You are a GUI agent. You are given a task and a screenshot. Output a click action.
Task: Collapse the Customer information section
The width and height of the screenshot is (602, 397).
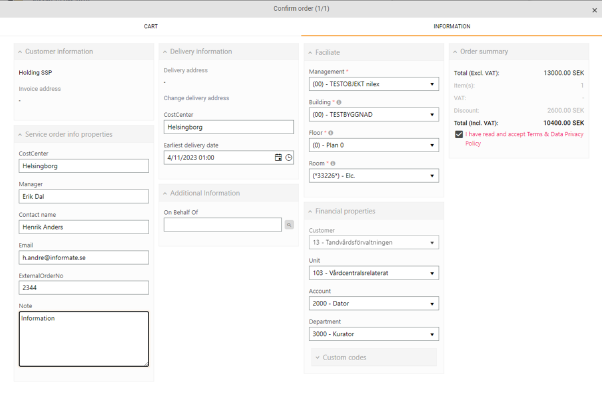click(x=84, y=51)
